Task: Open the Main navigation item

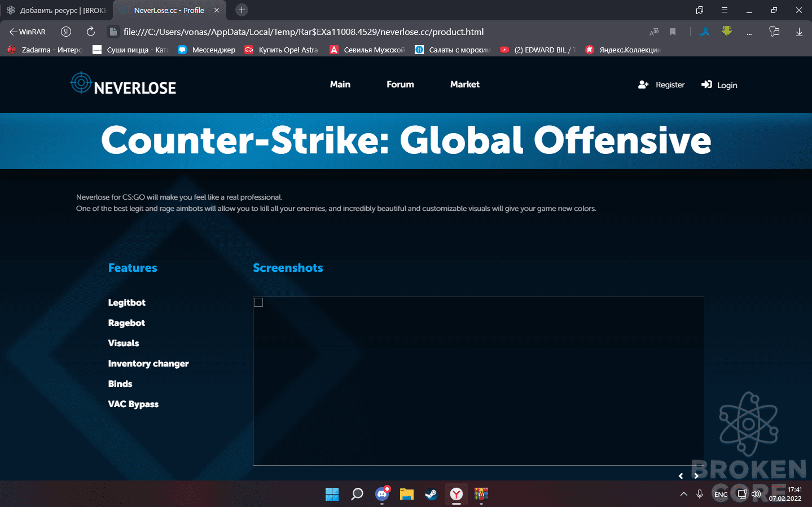Action: [x=340, y=84]
